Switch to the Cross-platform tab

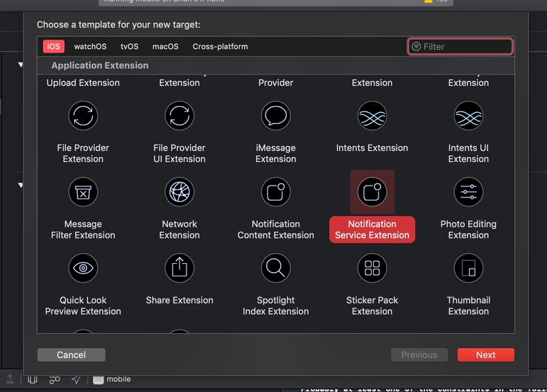tap(220, 46)
